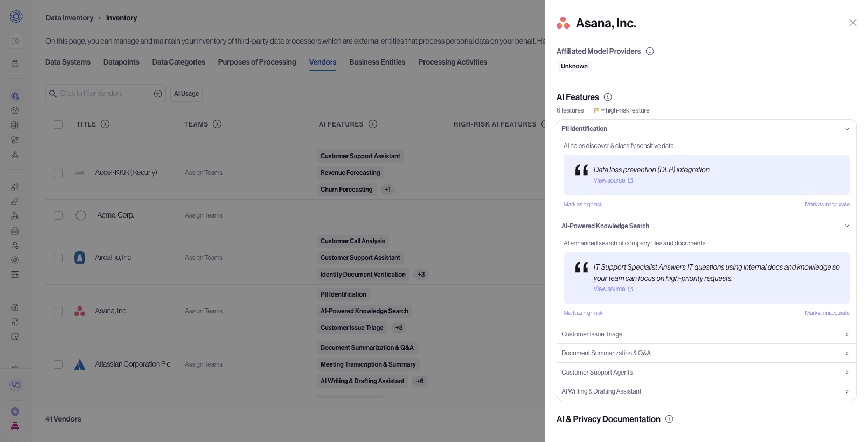
Task: Go to Data Inventory breadcrumb
Action: (x=70, y=18)
